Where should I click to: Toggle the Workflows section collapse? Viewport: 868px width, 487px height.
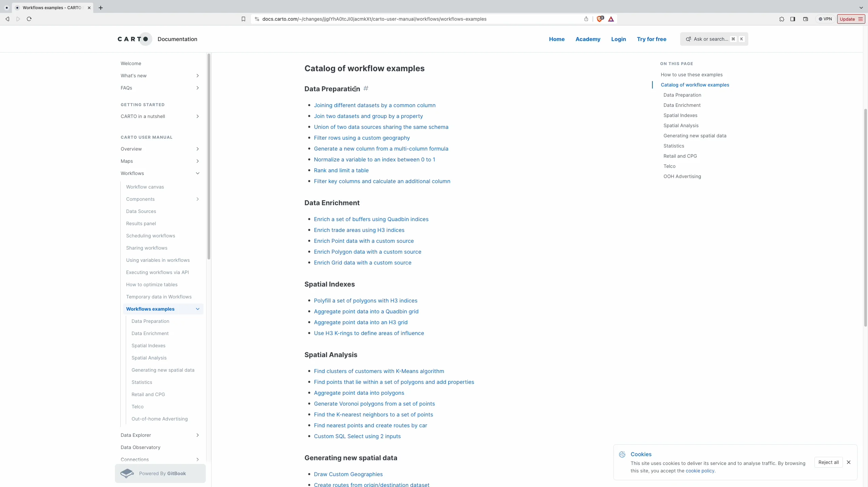pos(197,173)
